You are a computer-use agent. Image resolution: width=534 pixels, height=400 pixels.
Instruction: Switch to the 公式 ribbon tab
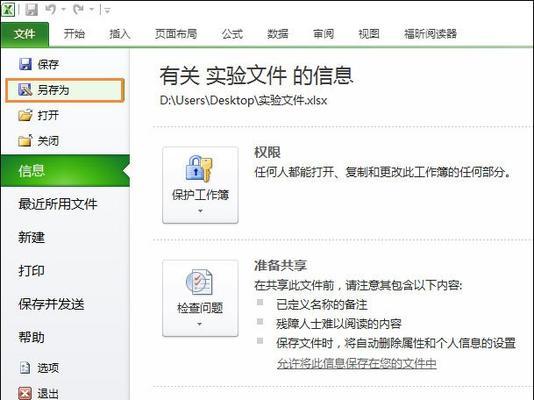(x=232, y=34)
